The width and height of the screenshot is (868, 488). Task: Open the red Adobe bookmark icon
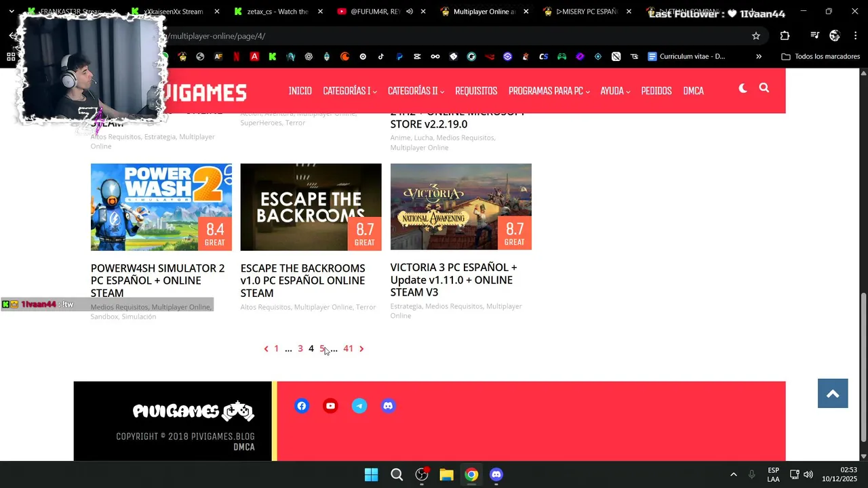(x=254, y=57)
